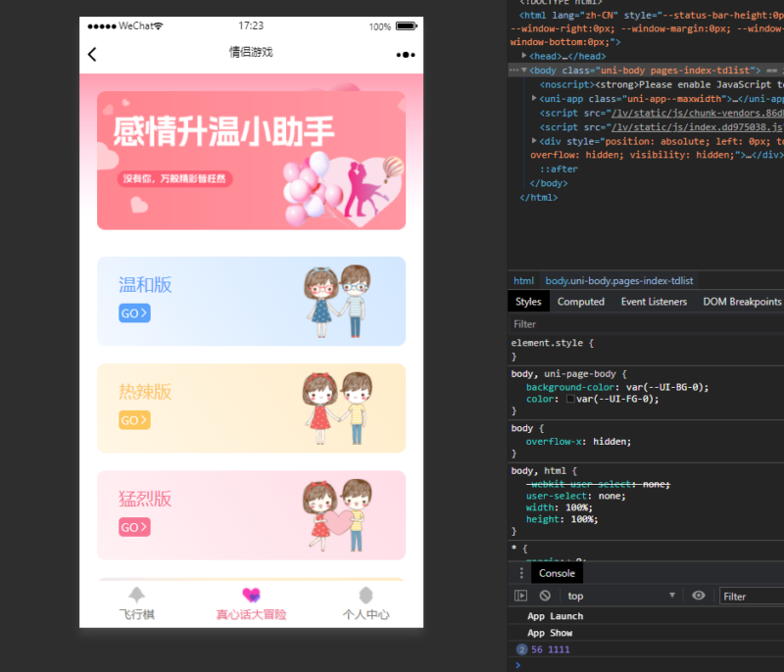Tap the ••• capsule button top right
The width and height of the screenshot is (784, 672).
pyautogui.click(x=404, y=54)
